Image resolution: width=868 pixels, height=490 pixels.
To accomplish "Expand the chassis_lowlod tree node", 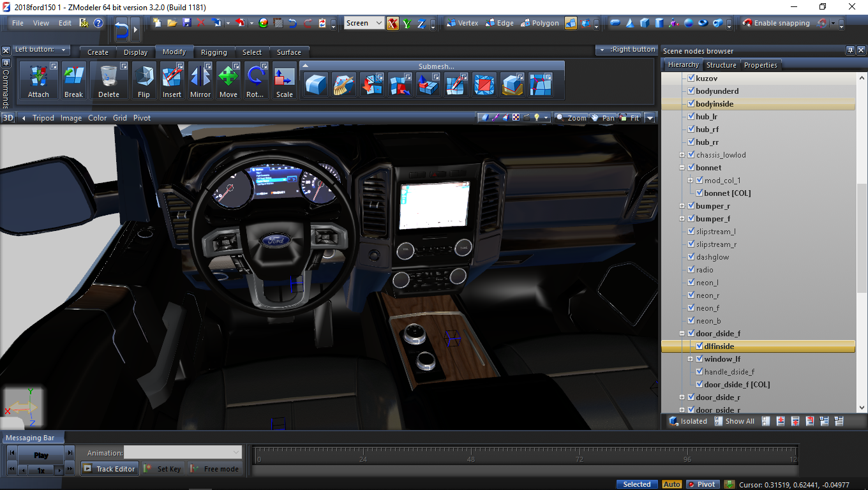I will (682, 155).
